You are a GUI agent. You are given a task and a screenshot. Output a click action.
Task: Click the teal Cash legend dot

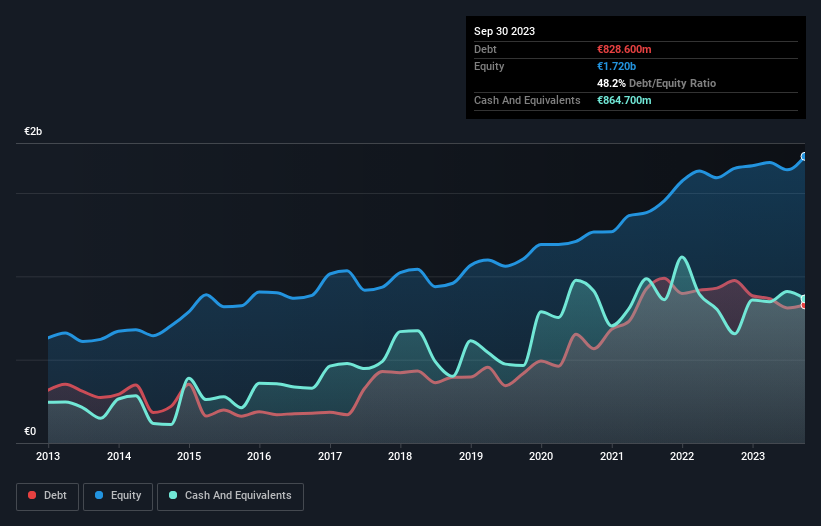[173, 495]
